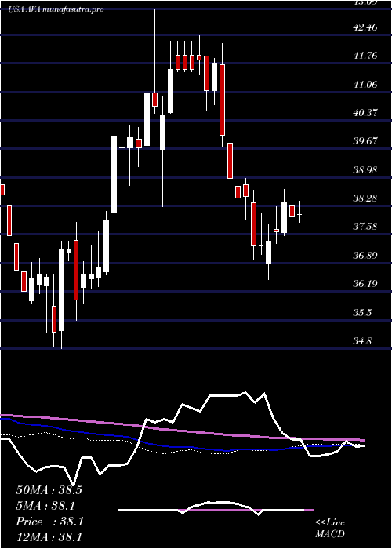Click the 'Price : 38.1' readout
Screen dimensions: 392x549
[49, 522]
